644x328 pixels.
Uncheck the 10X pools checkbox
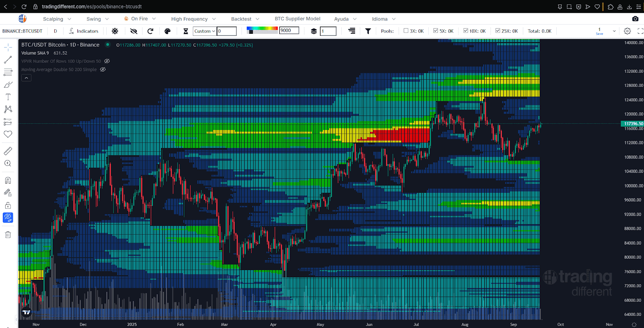[465, 31]
